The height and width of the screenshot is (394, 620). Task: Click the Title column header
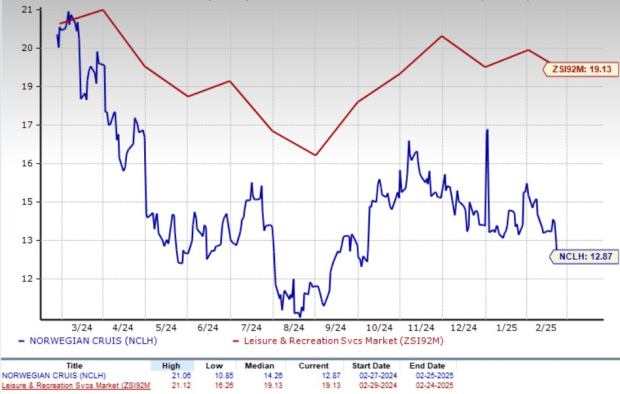(74, 366)
